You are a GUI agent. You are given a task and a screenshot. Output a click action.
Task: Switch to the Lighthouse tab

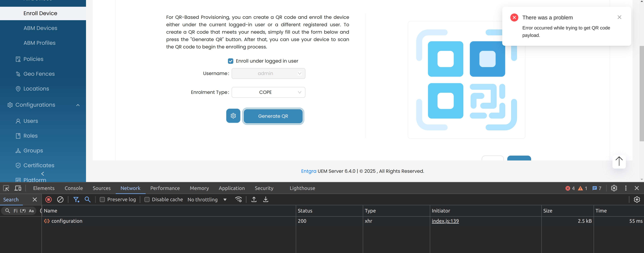tap(302, 188)
